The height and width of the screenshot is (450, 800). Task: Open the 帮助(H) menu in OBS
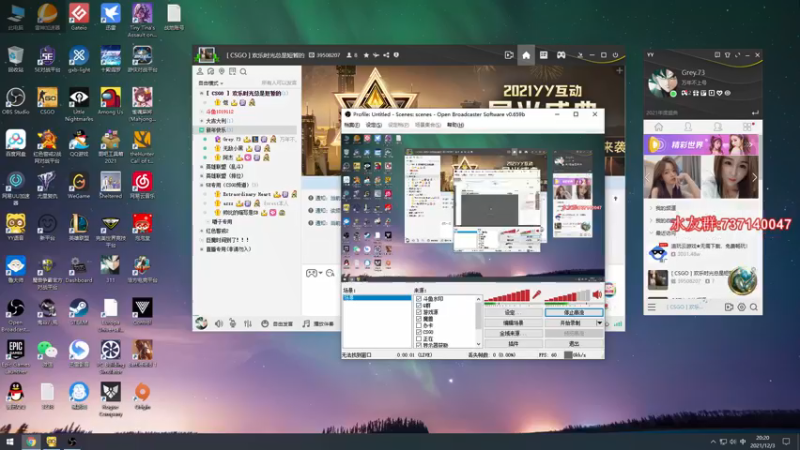(x=456, y=125)
